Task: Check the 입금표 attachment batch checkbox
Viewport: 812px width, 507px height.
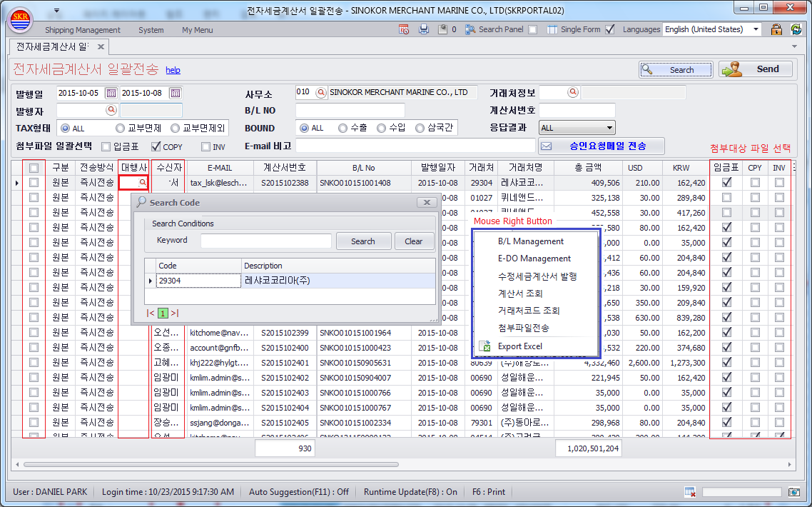Action: click(x=106, y=146)
